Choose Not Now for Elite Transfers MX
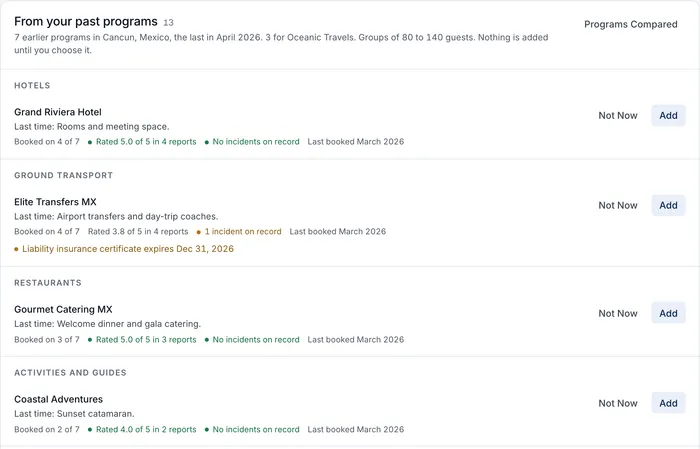The width and height of the screenshot is (700, 449). [x=618, y=205]
